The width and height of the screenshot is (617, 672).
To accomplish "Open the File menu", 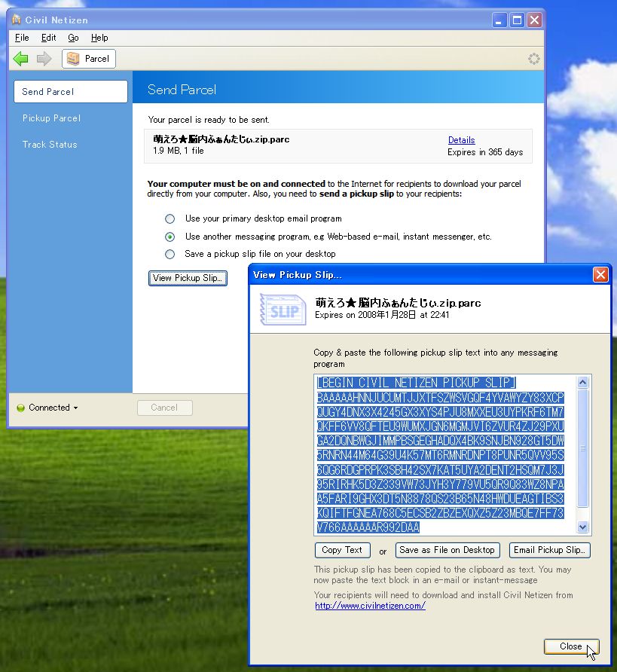I will click(x=22, y=38).
